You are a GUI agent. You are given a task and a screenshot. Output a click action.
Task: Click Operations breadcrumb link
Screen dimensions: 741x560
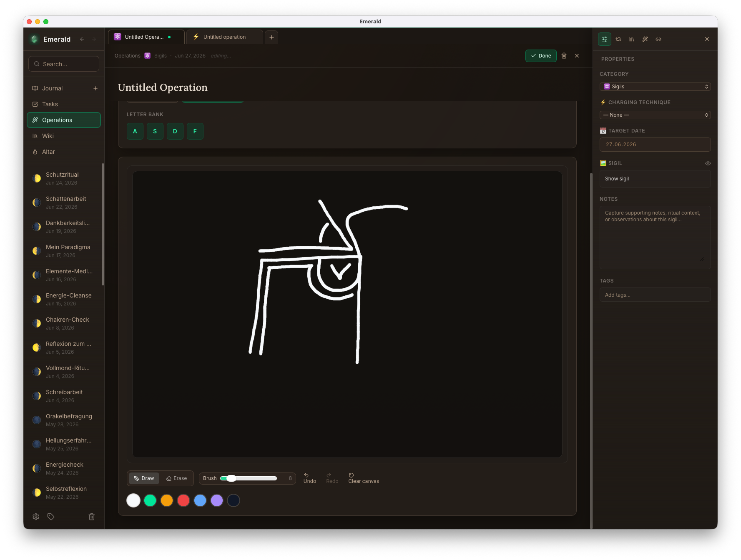[128, 56]
